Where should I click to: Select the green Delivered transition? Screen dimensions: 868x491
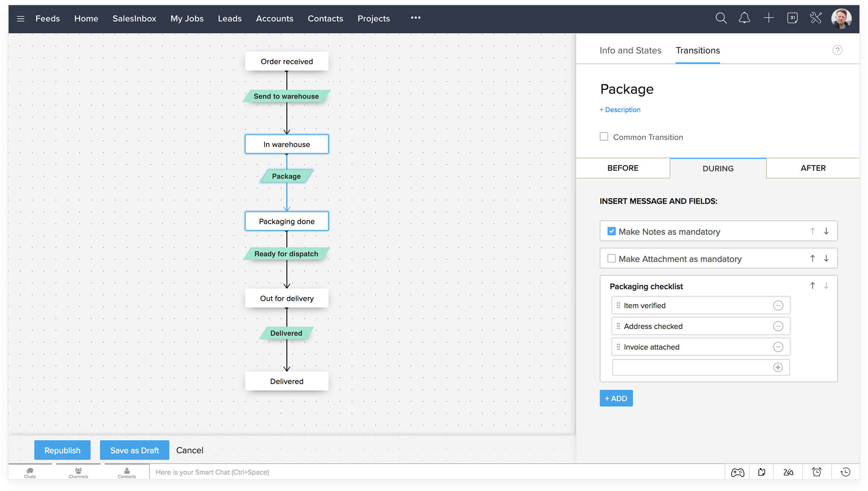[286, 333]
